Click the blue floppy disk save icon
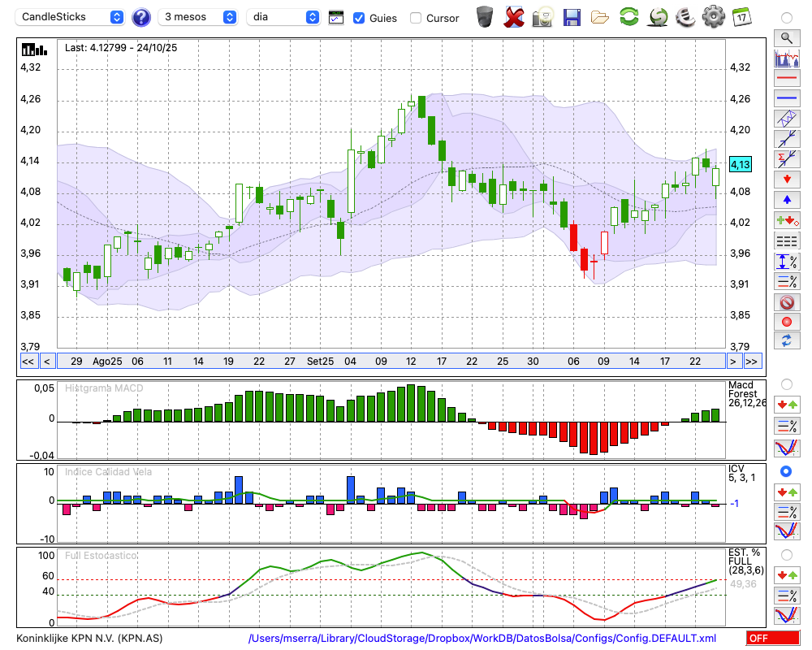Screen dimensions: 812x650 (x=572, y=17)
